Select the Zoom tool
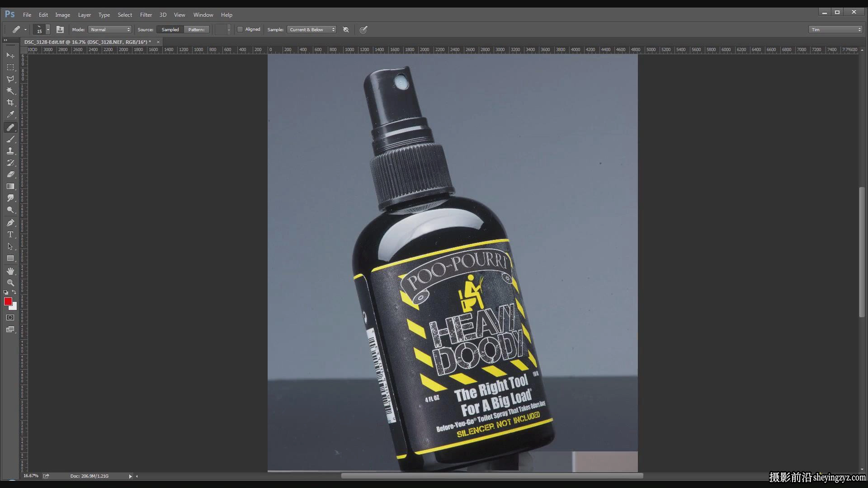Image resolution: width=868 pixels, height=488 pixels. tap(10, 283)
